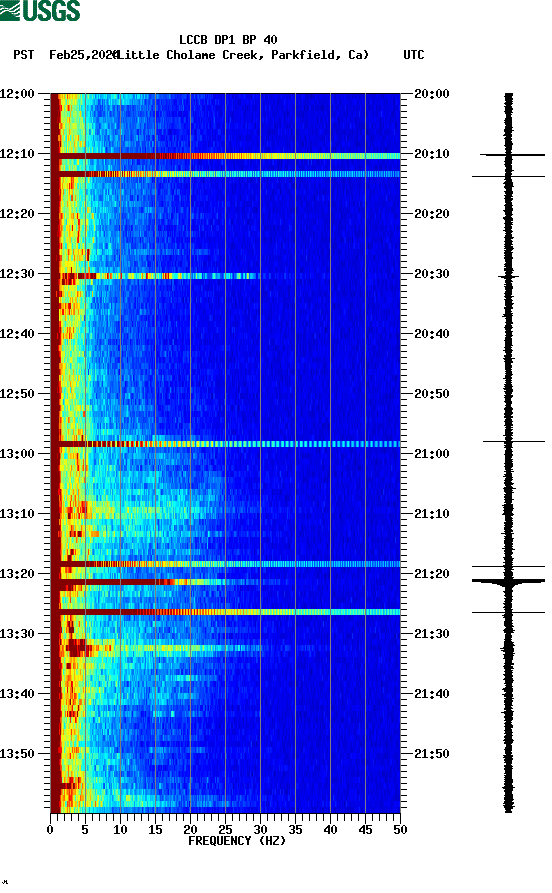Click the 5 Hz frequency axis label
The width and height of the screenshot is (552, 893).
(x=85, y=830)
